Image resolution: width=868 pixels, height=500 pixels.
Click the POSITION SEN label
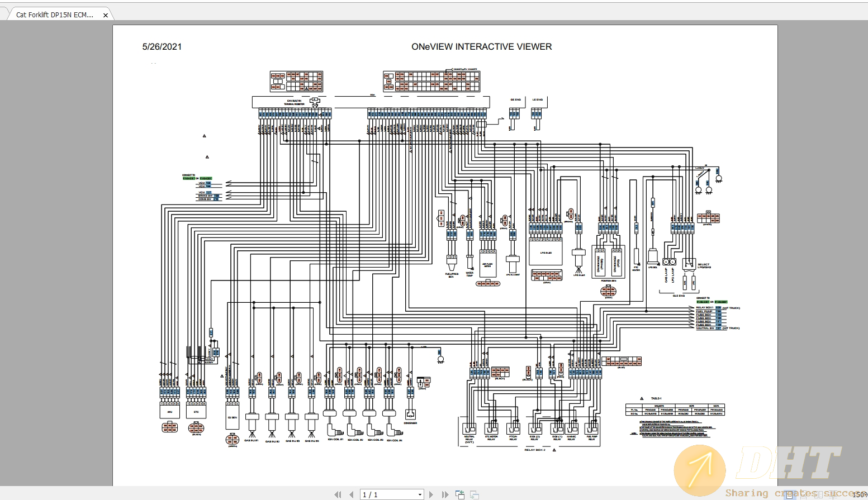pyautogui.click(x=609, y=281)
